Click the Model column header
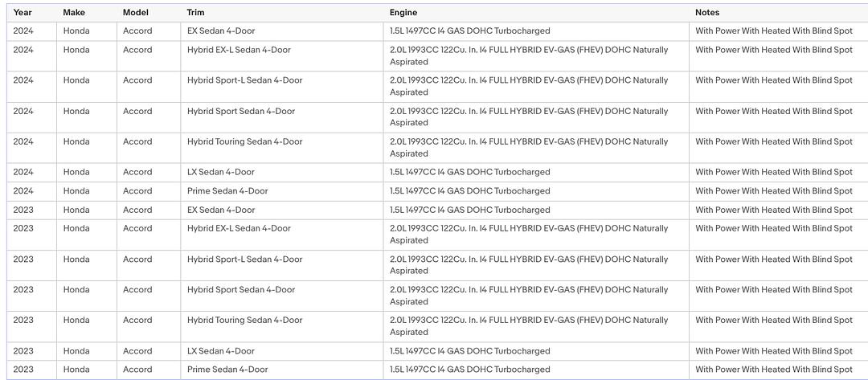 coord(136,12)
